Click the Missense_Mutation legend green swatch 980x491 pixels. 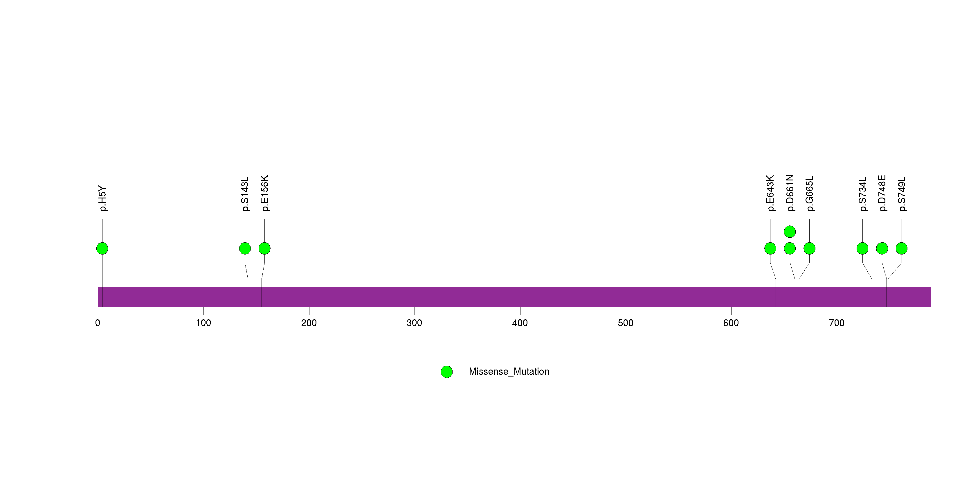click(x=447, y=372)
